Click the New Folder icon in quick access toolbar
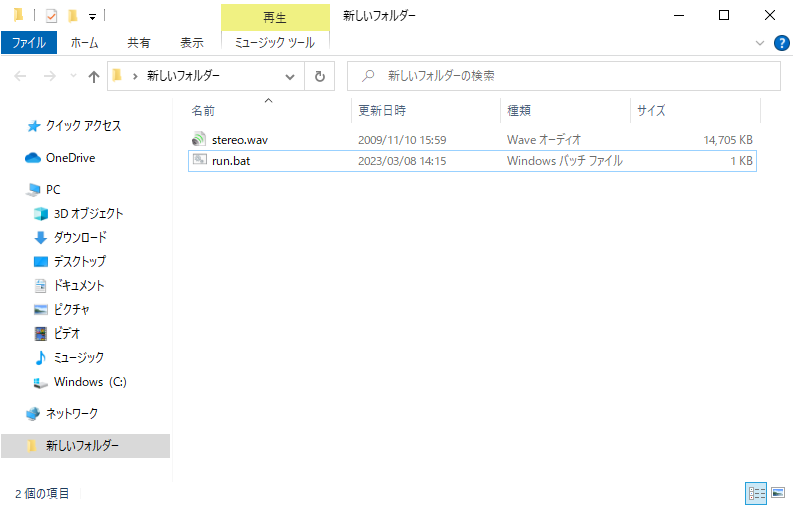 (x=73, y=16)
